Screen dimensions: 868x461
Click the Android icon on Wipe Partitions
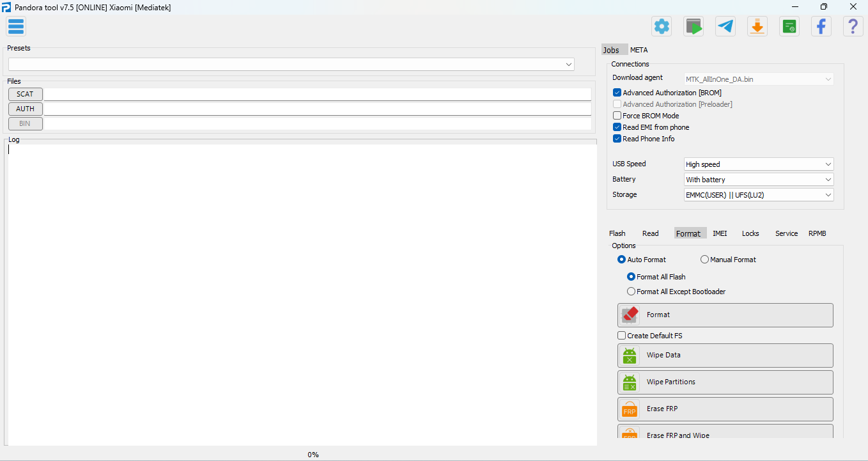630,382
